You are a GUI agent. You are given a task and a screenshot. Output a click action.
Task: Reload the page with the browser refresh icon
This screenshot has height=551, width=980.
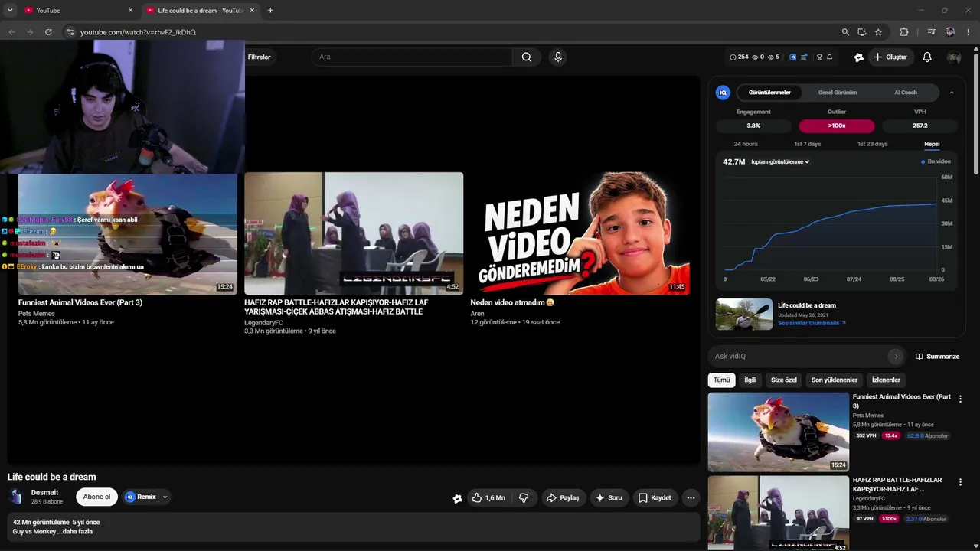coord(48,32)
